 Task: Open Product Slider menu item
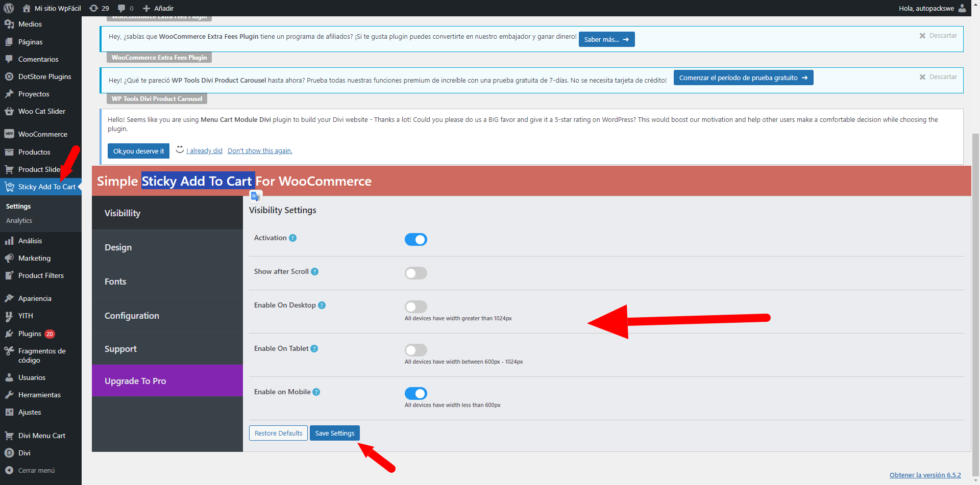coord(41,169)
